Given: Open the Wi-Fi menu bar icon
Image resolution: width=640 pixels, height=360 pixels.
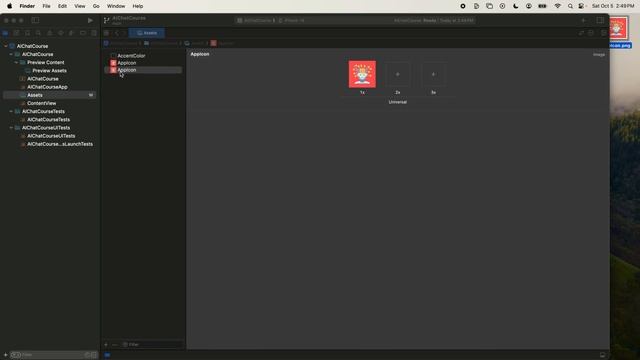Looking at the screenshot, I should 557,6.
